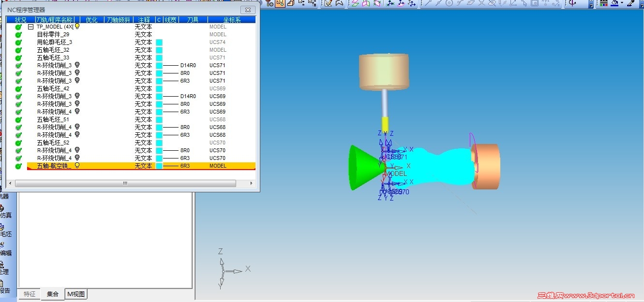644x302 pixels.
Task: Switch to 特征 tab
Action: point(30,294)
